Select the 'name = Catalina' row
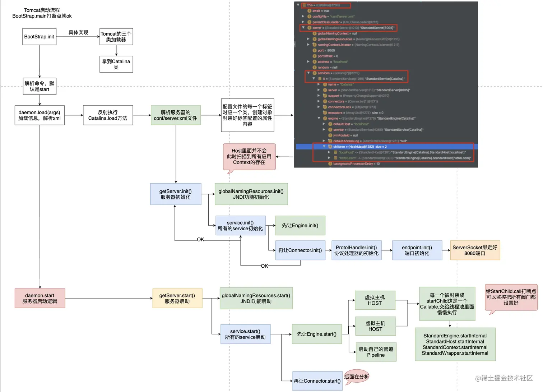This screenshot has width=543, height=392. coord(386,84)
